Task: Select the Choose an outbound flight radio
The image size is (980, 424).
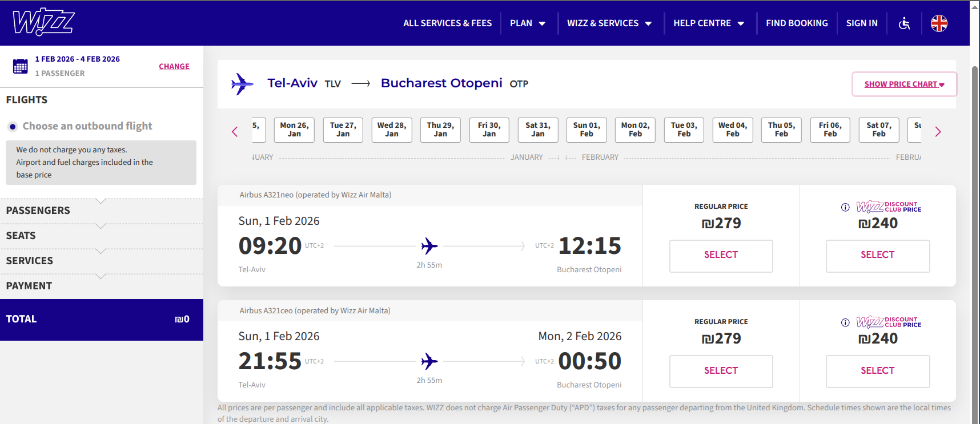Action: 13,127
